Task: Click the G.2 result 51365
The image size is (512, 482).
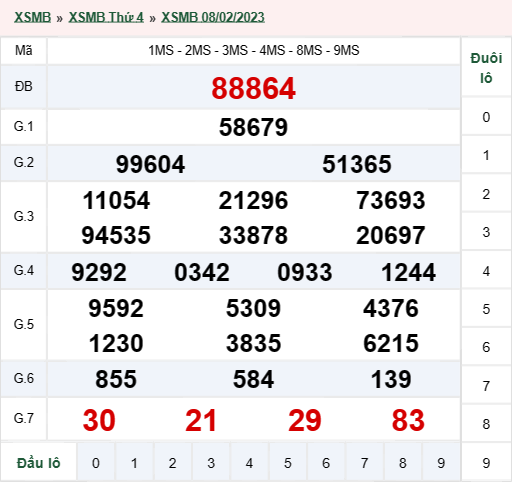Action: point(357,164)
